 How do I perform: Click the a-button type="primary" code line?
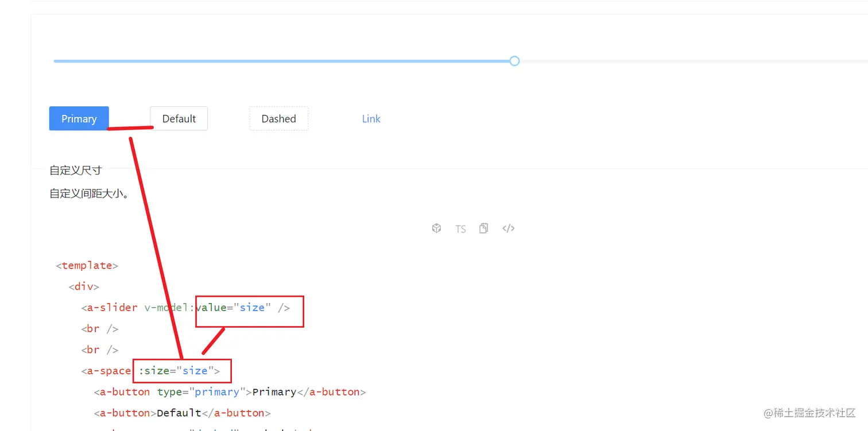click(230, 392)
